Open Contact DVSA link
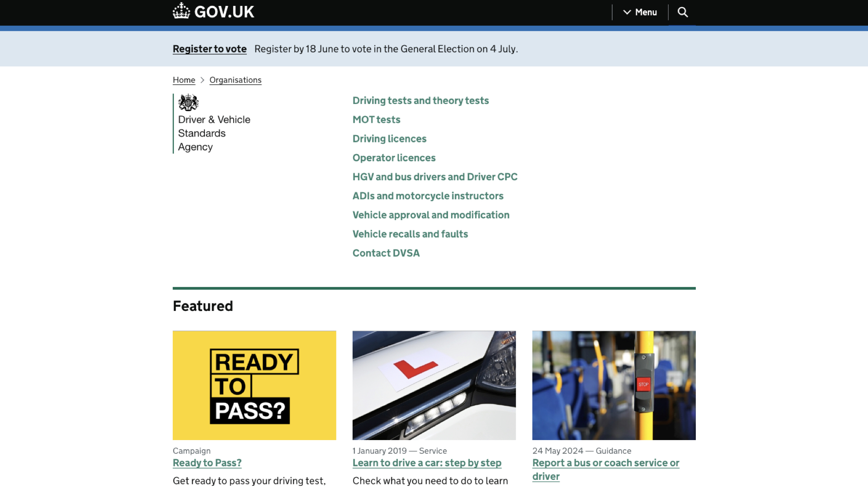Image resolution: width=868 pixels, height=488 pixels. pos(386,253)
